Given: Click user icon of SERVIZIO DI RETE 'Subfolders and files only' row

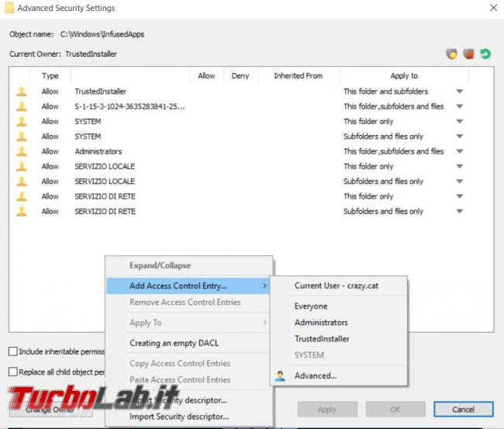Looking at the screenshot, I should [x=22, y=212].
